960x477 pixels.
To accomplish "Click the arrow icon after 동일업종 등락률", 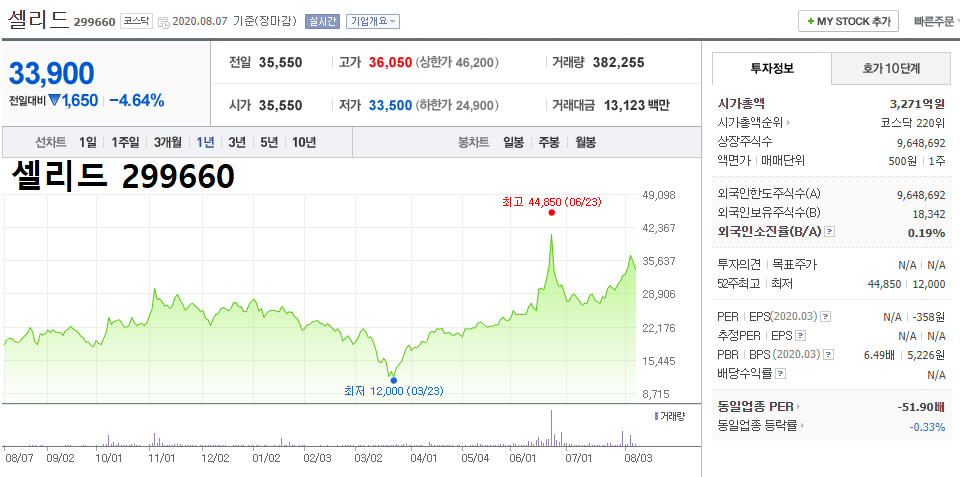I will 802,426.
